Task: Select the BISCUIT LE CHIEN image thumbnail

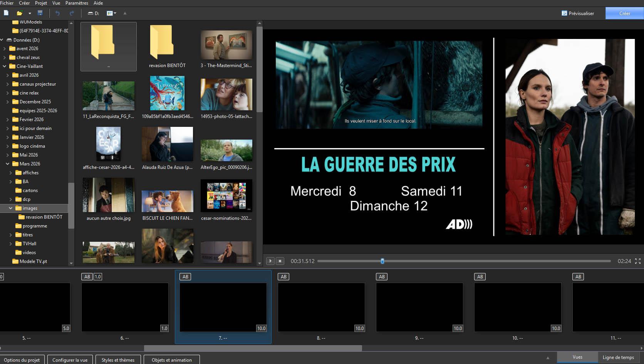Action: pos(167,201)
